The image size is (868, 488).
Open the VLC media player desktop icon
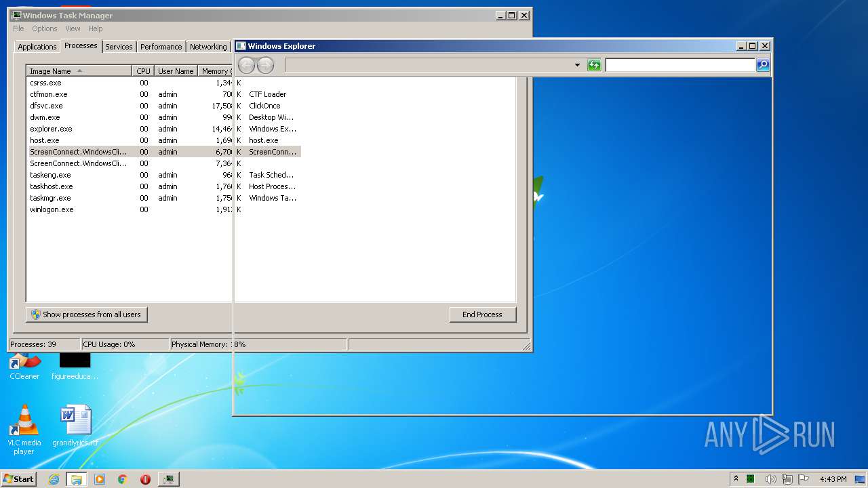pyautogui.click(x=24, y=430)
